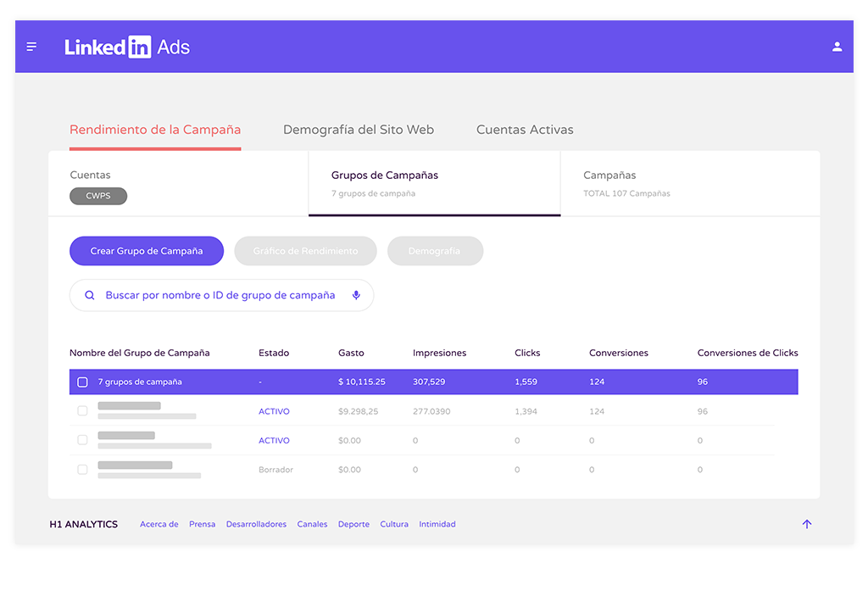This screenshot has width=868, height=602.
Task: Check the Borrador campaign group row checkbox
Action: click(82, 469)
